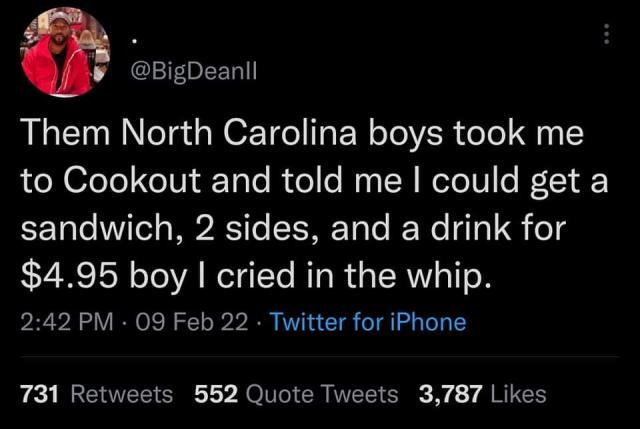Click the 552 quote count number
The height and width of the screenshot is (429, 640).
click(x=213, y=393)
